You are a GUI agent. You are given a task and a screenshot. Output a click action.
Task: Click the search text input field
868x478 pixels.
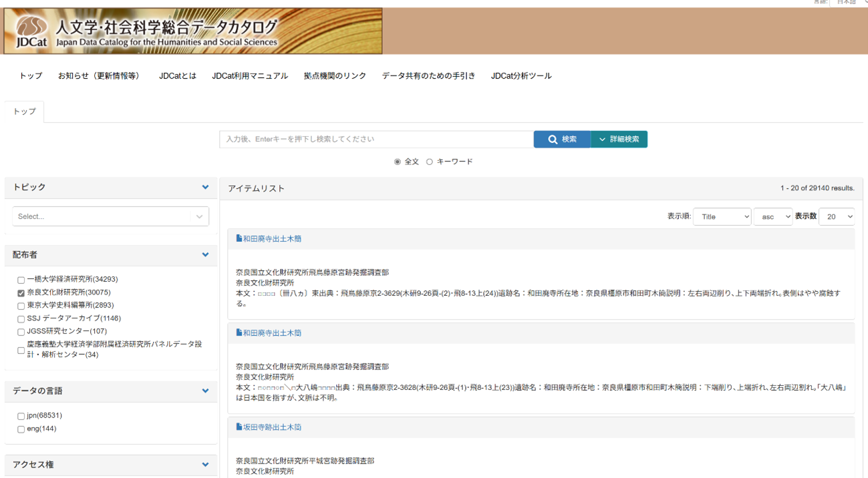(376, 140)
